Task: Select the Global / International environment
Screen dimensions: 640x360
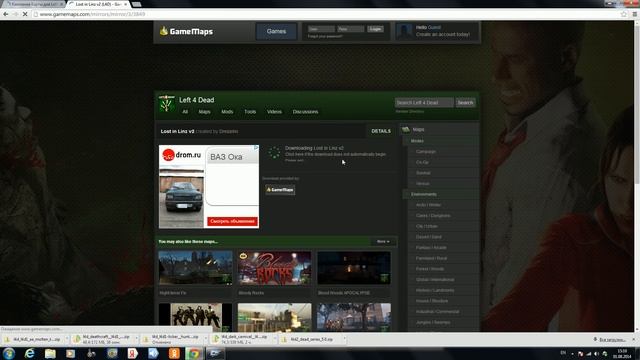Action: click(435, 280)
